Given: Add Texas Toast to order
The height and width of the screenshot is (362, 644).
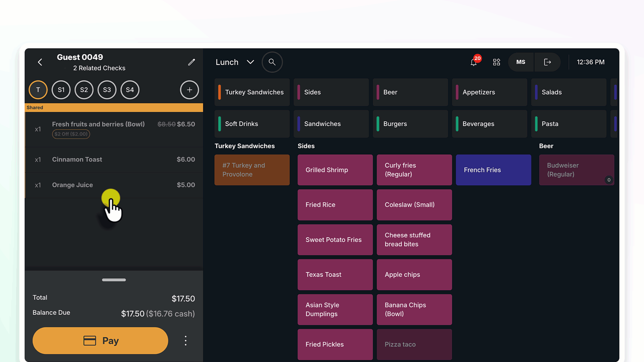Looking at the screenshot, I should click(335, 275).
